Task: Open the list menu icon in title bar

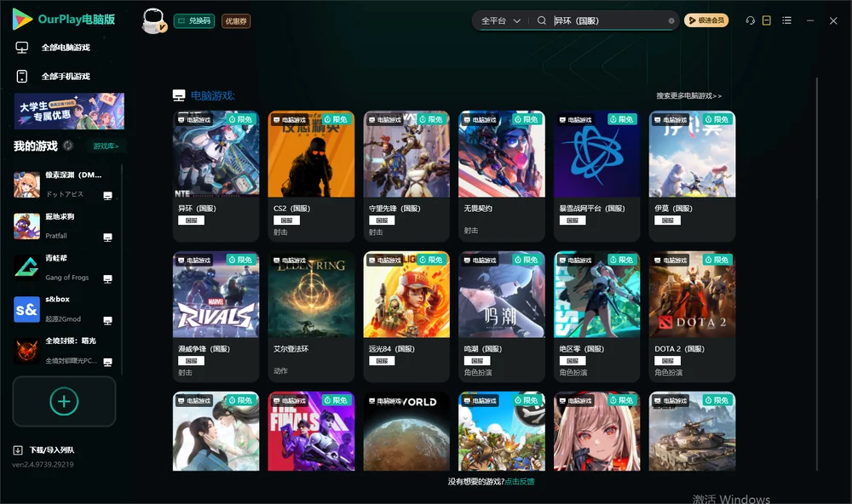Action: pyautogui.click(x=786, y=20)
